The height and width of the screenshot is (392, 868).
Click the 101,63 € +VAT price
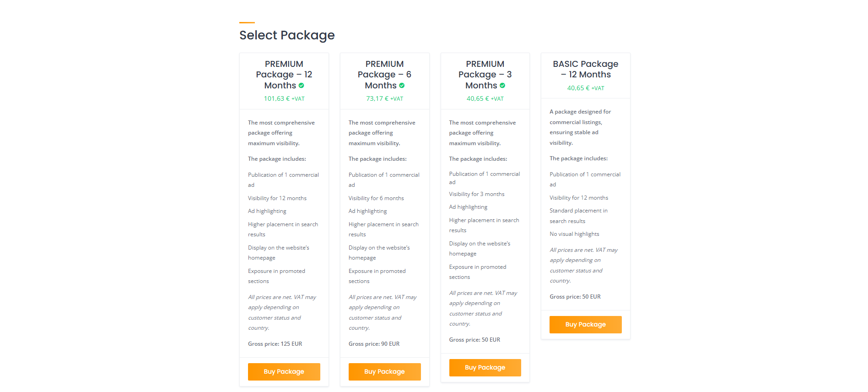(284, 98)
